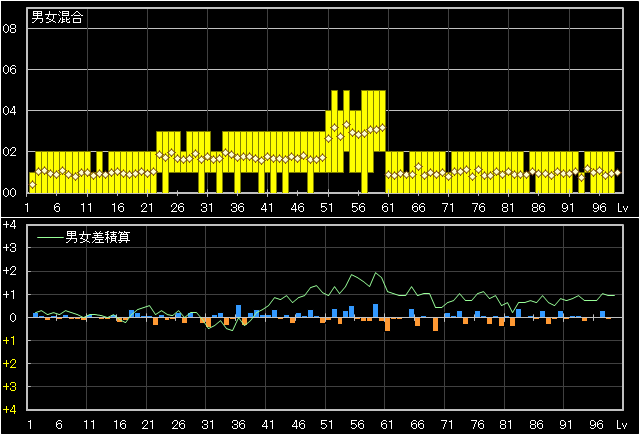Click x-axis label 1 under the 男女差積算 chart
This screenshot has width=640, height=435.
click(x=30, y=425)
